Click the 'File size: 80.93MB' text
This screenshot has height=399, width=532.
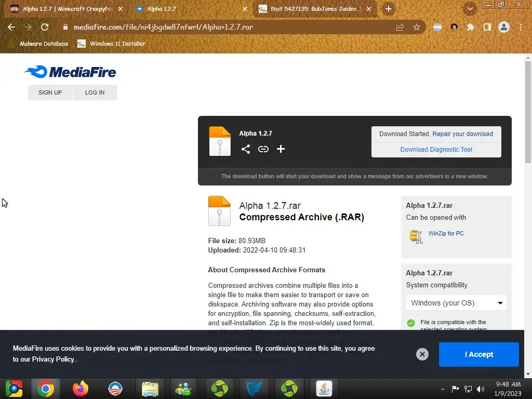[x=236, y=241]
